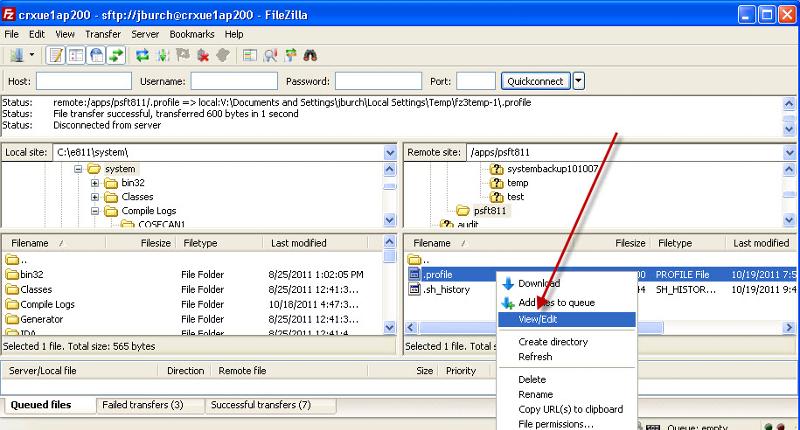800x430 pixels.
Task: Click the Host input field
Action: coord(84,81)
